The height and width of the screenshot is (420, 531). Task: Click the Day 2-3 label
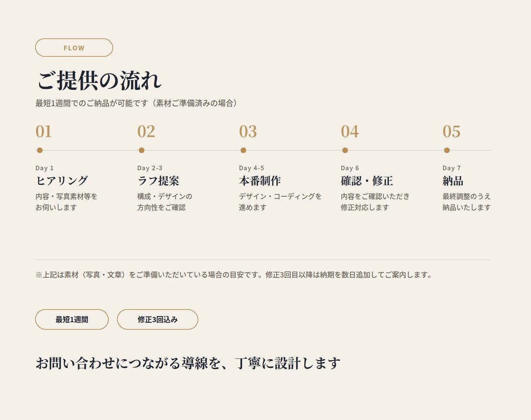point(150,168)
